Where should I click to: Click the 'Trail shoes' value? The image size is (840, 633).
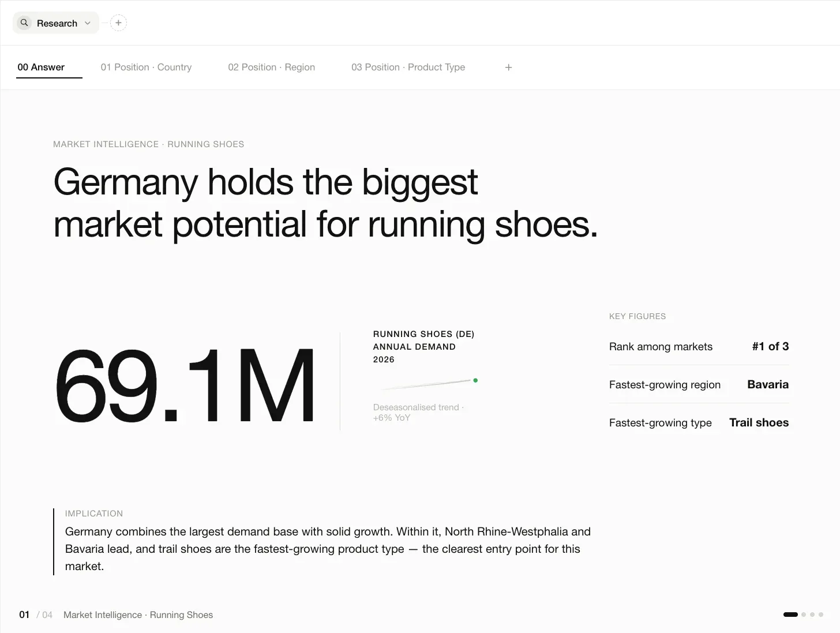(759, 422)
